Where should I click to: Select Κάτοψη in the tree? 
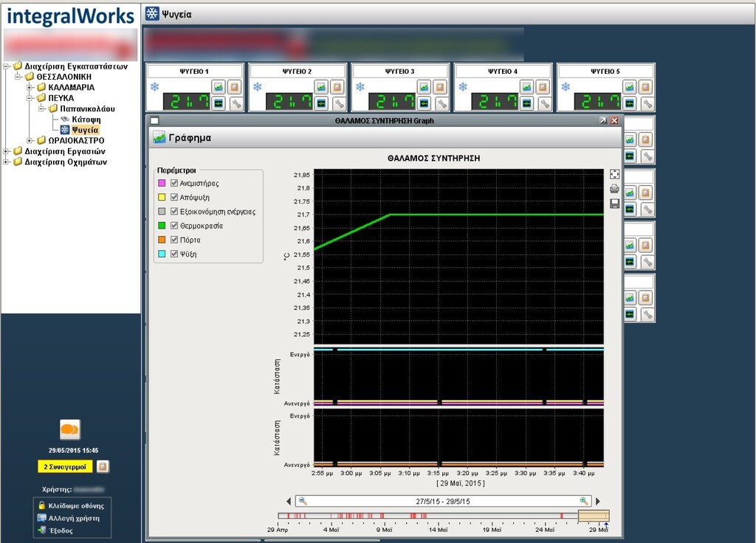click(86, 119)
